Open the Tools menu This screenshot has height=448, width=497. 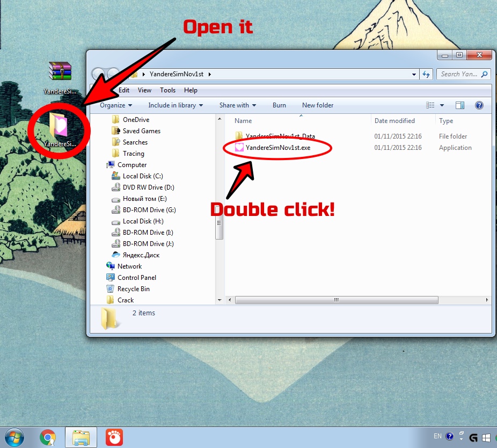[167, 90]
